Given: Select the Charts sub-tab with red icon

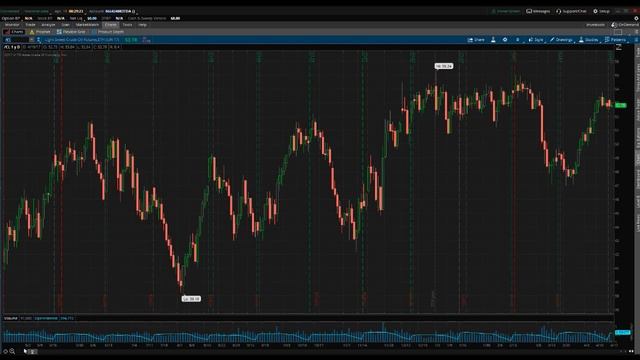Looking at the screenshot, I should pyautogui.click(x=13, y=32).
